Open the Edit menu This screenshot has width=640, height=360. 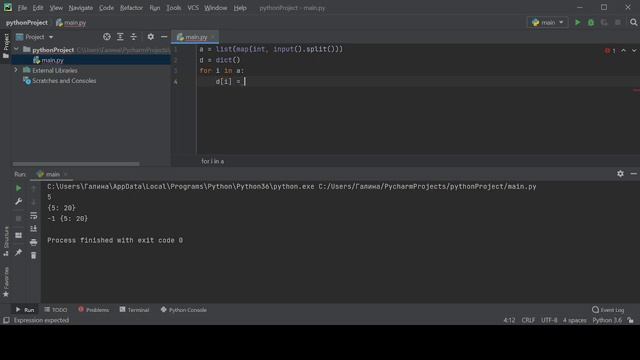tap(38, 8)
